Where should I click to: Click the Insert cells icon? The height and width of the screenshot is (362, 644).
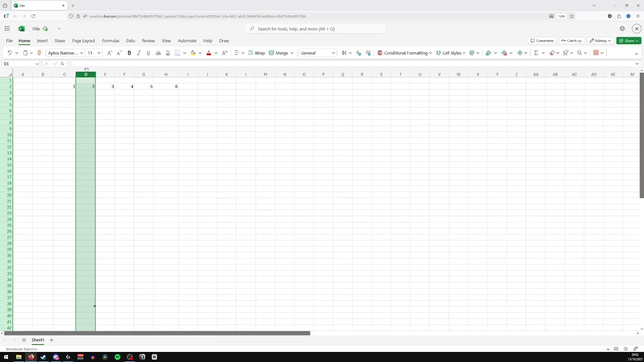point(488,53)
